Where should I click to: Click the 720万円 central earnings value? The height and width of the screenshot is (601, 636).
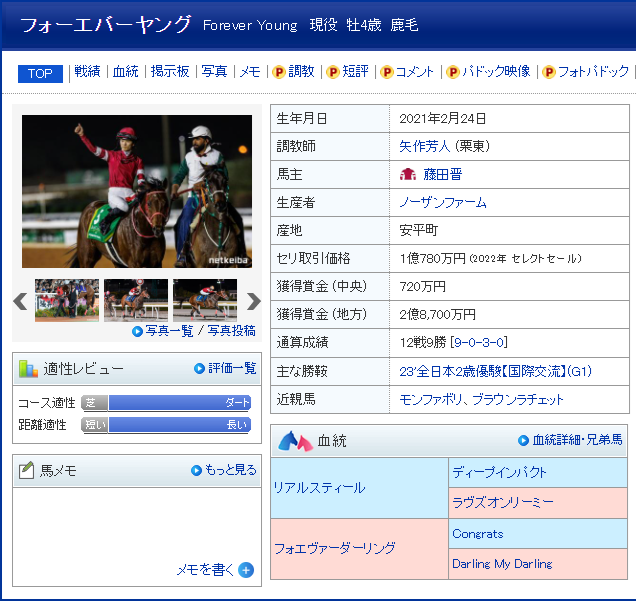coord(422,287)
